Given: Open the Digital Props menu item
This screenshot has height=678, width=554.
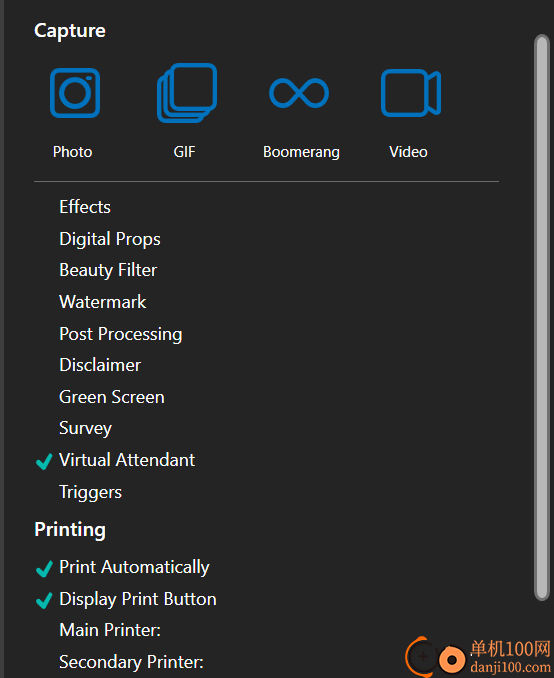Looking at the screenshot, I should click(110, 239).
